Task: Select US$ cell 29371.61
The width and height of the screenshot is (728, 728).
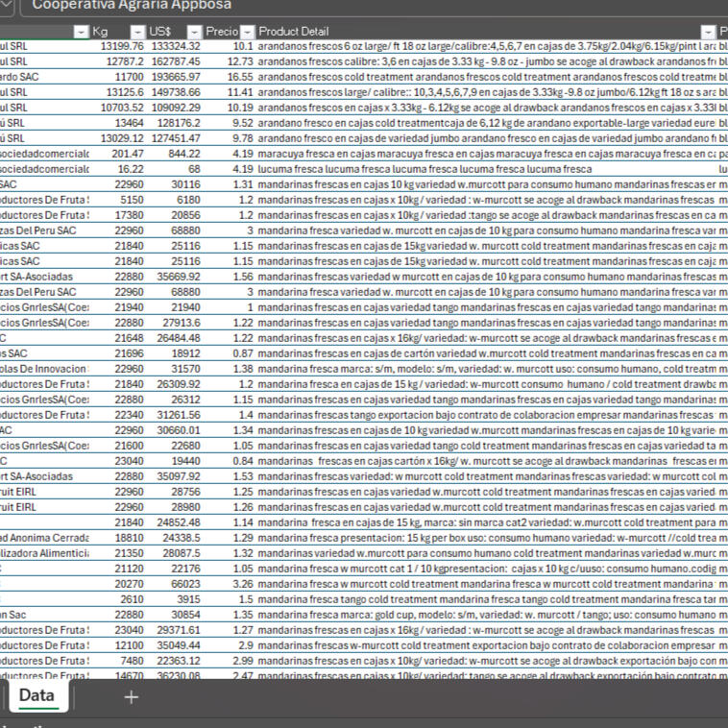Action: click(174, 630)
